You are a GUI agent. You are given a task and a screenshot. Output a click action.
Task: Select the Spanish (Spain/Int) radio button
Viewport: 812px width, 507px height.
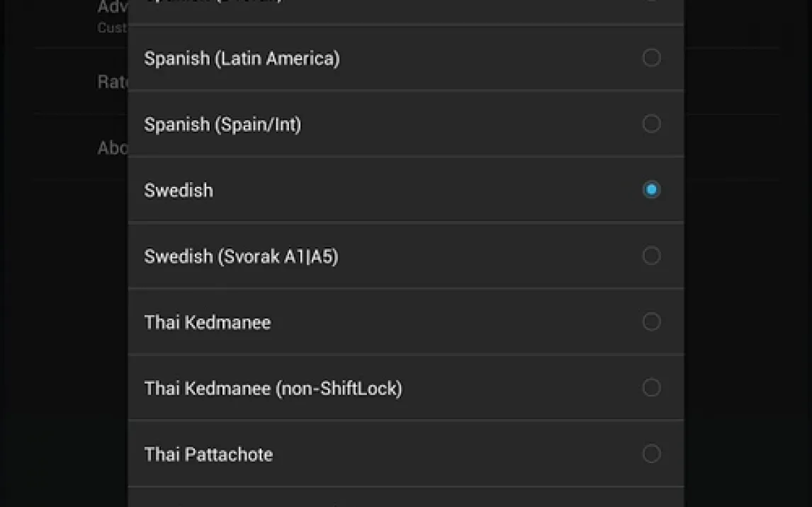[x=651, y=124]
